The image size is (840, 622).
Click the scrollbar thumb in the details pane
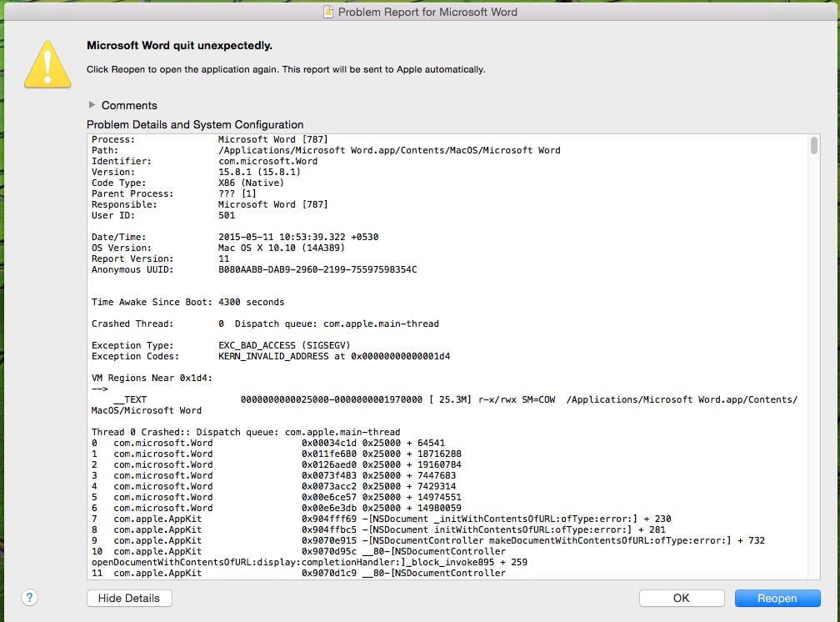point(813,145)
